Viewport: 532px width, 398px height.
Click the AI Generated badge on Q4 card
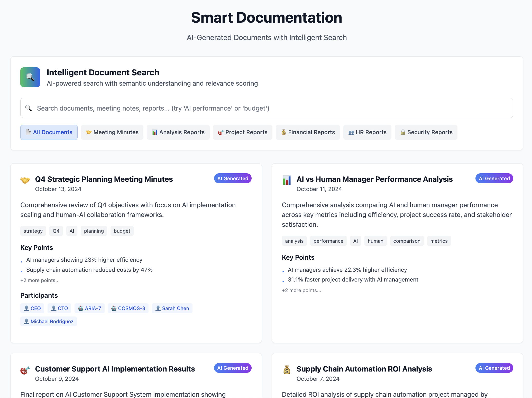pos(233,178)
